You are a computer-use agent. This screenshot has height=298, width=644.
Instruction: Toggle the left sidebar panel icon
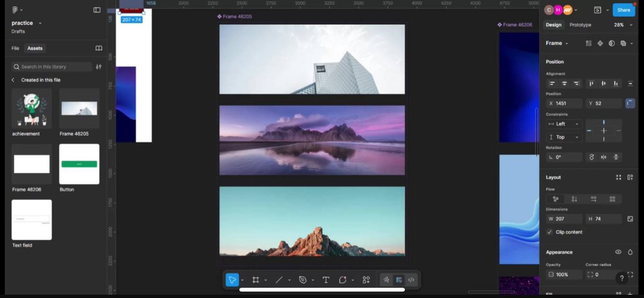coord(97,10)
